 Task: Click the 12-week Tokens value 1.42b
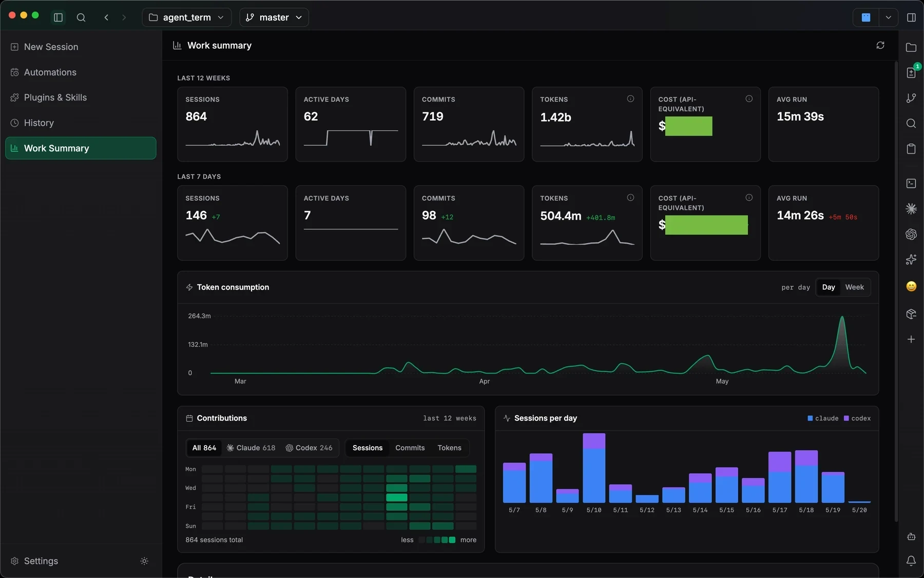tap(555, 118)
